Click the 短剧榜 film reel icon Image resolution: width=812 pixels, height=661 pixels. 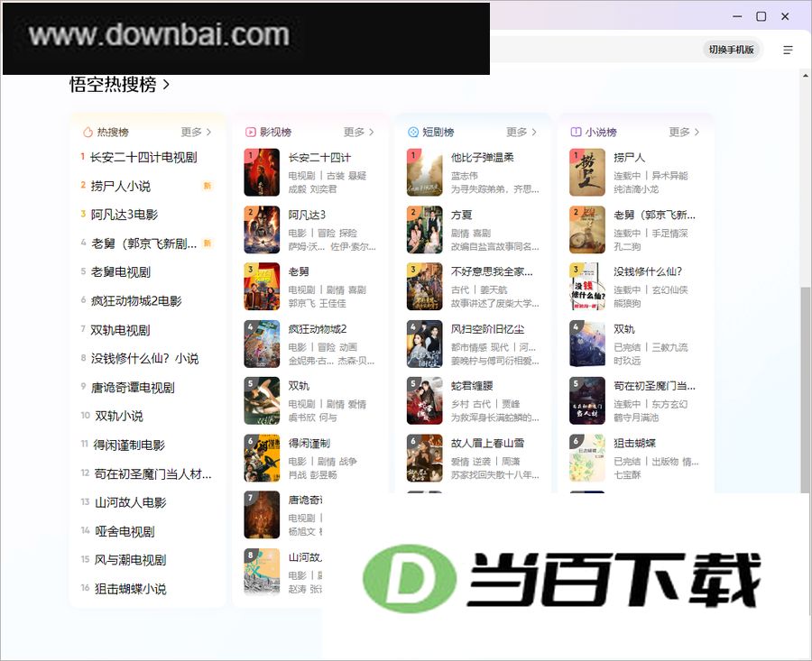413,132
